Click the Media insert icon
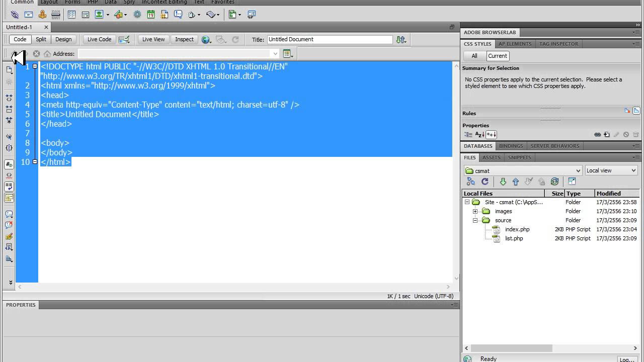 coord(118,15)
